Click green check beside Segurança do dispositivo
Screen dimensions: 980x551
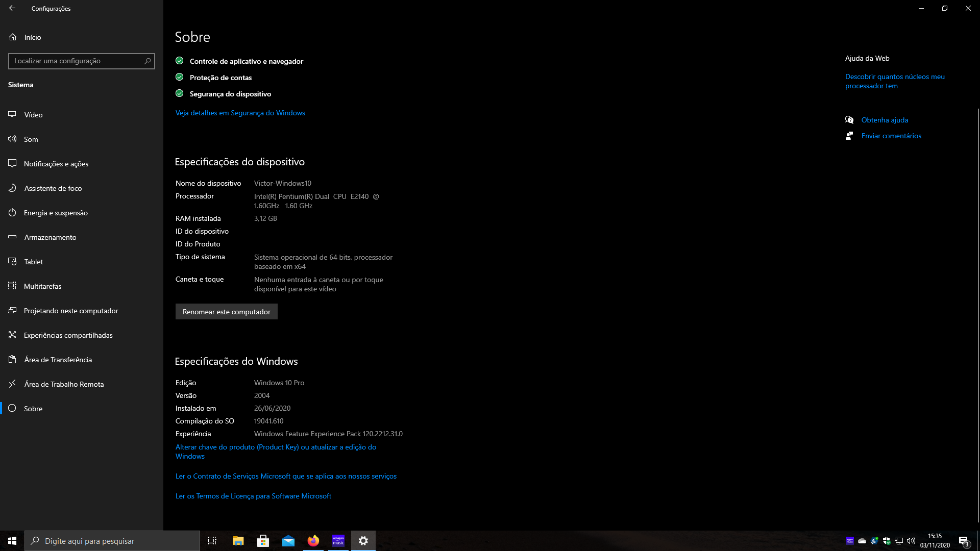pos(179,93)
